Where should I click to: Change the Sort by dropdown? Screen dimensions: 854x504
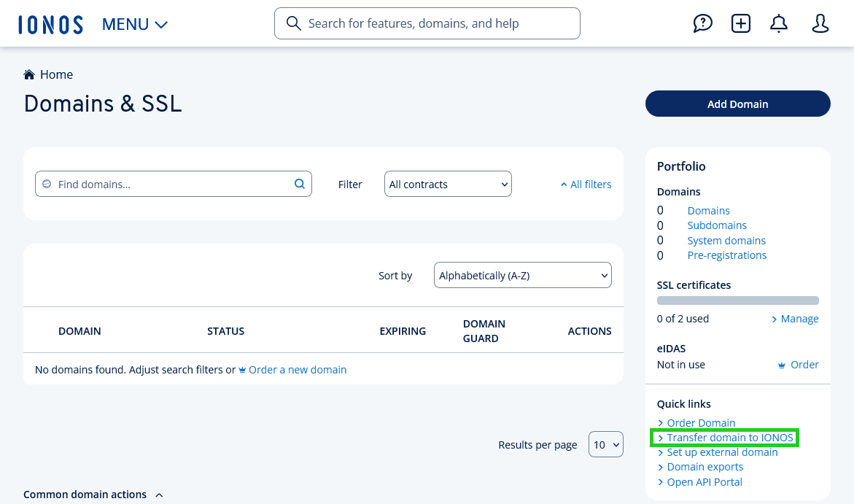pos(522,275)
